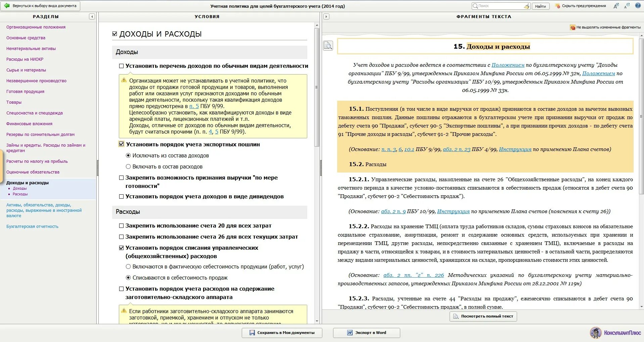Click the КонсультантПлюс logo
The width and height of the screenshot is (644, 342).
[x=615, y=333]
